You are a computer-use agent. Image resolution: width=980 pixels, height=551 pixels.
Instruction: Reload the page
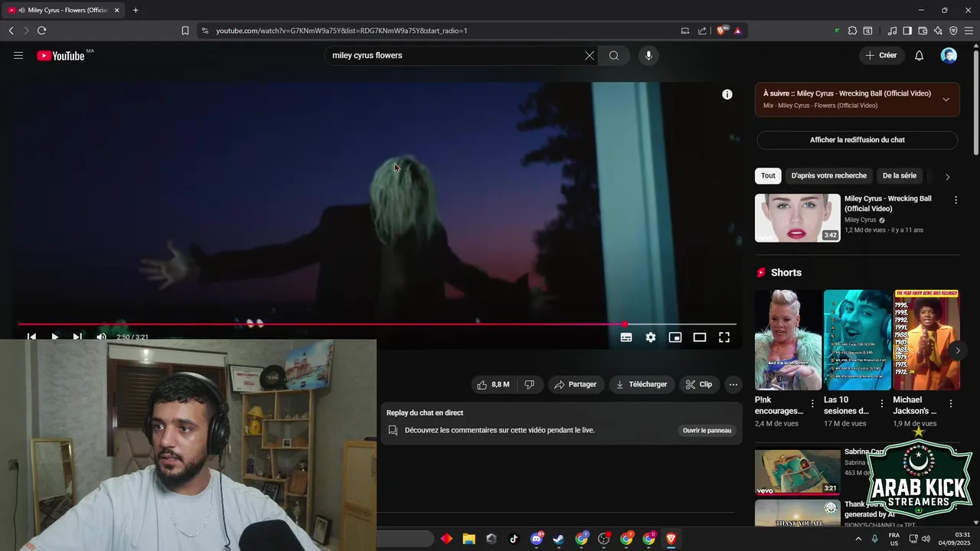(41, 31)
